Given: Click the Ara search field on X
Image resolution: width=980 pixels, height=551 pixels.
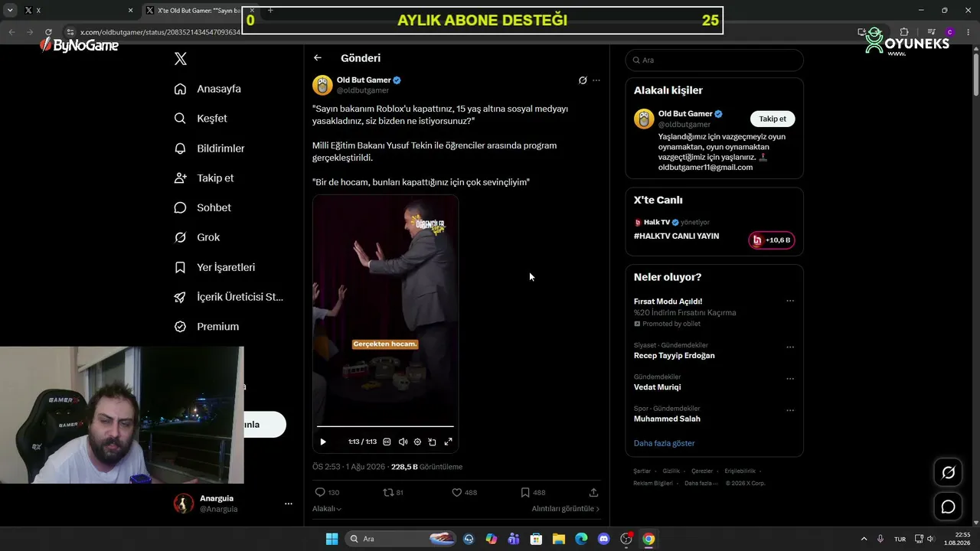Looking at the screenshot, I should [x=714, y=60].
